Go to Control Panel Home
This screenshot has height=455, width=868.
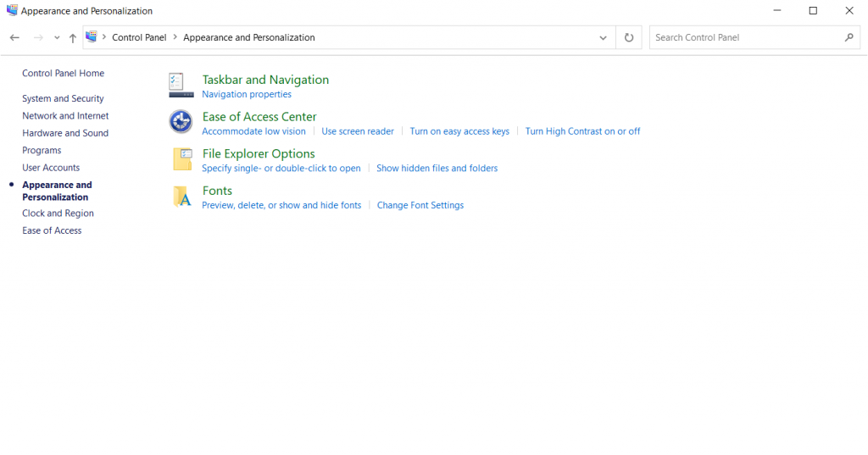pyautogui.click(x=63, y=73)
